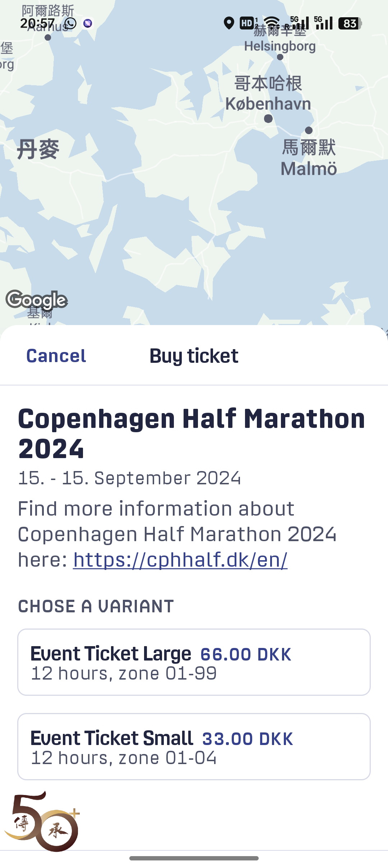Tap the HD call status icon
388x868 pixels.
(247, 23)
